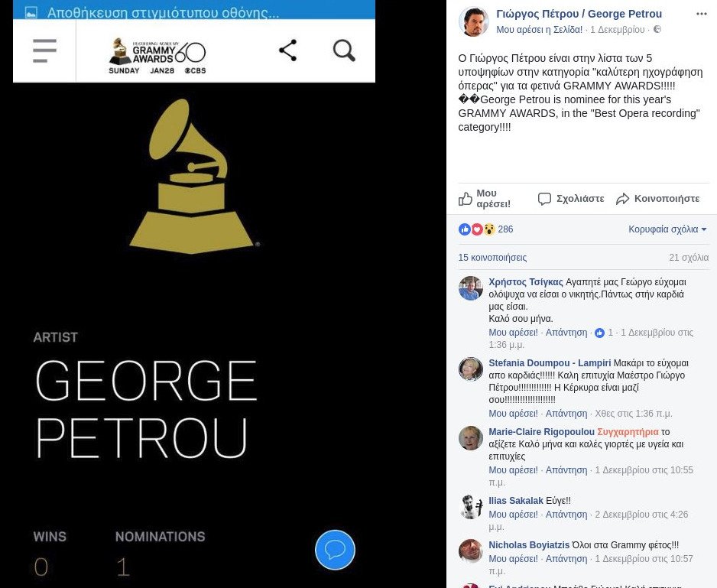The image size is (717, 588).
Task: Open the three-dot post options menu
Action: click(x=701, y=14)
